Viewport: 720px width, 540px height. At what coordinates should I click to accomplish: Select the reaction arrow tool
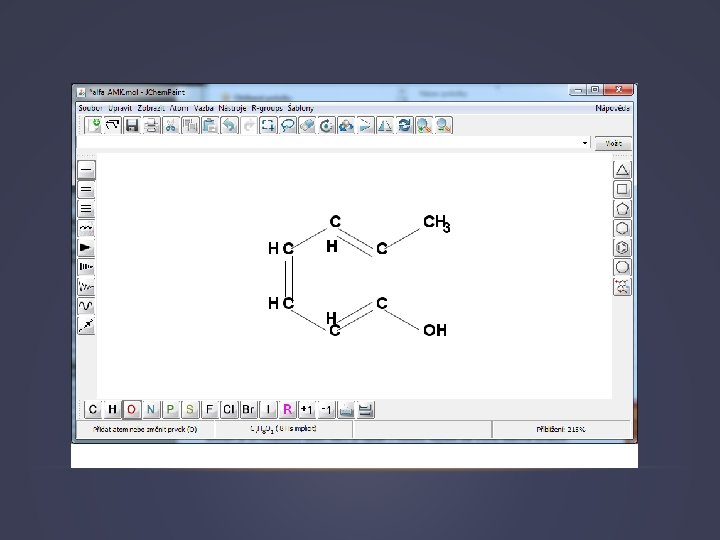tap(86, 326)
